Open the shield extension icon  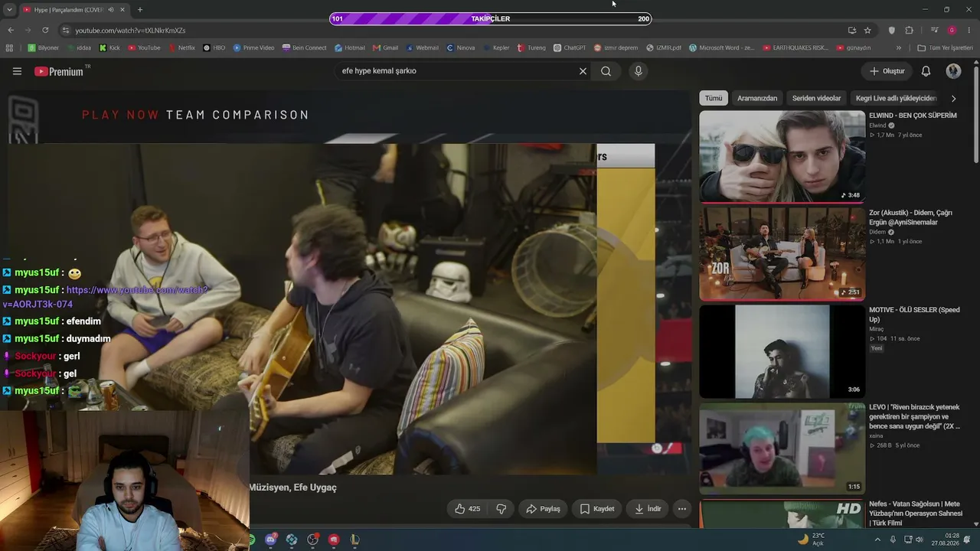[x=892, y=31]
